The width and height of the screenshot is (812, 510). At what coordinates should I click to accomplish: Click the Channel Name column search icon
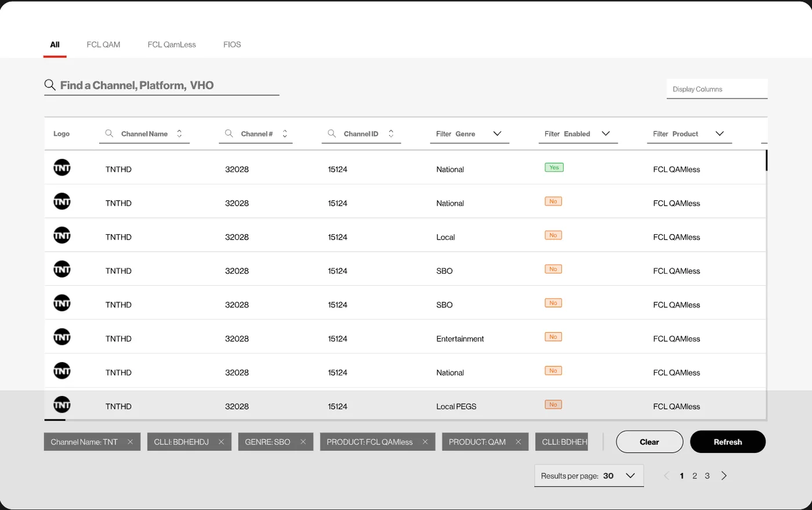pyautogui.click(x=109, y=134)
